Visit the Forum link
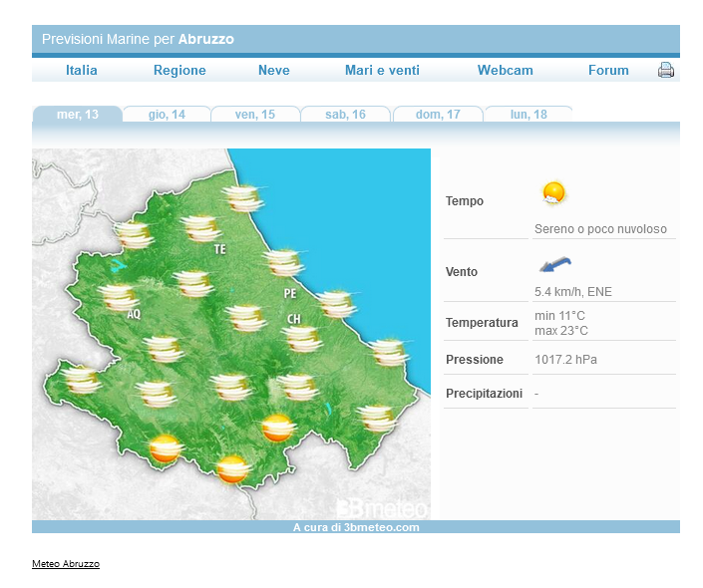Image resolution: width=703 pixels, height=588 pixels. click(608, 70)
